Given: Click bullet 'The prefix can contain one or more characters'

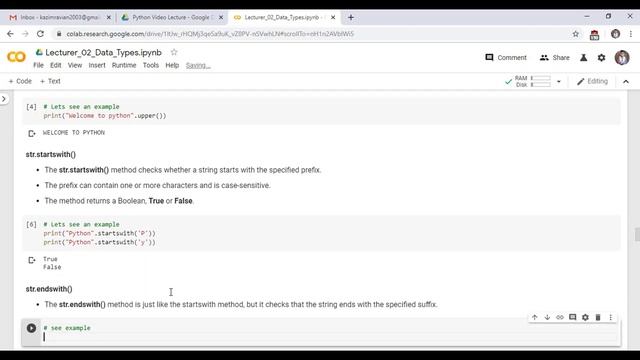Looking at the screenshot, I should coord(158,185).
